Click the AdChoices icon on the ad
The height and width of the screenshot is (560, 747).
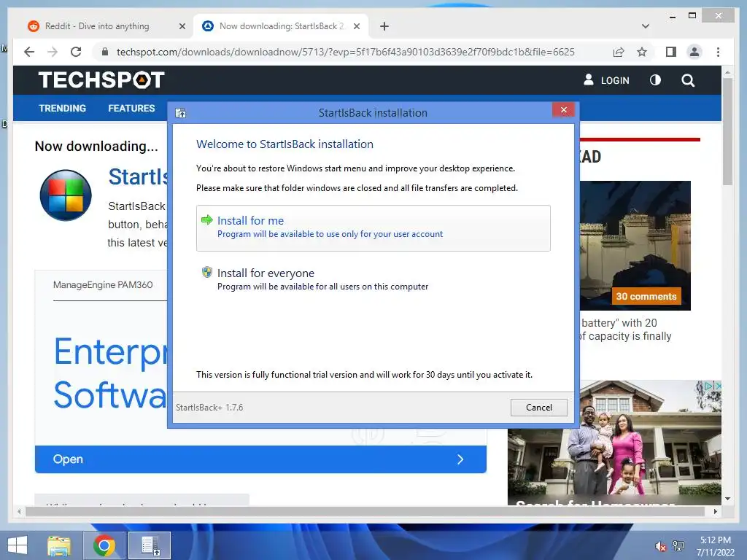[x=709, y=386]
